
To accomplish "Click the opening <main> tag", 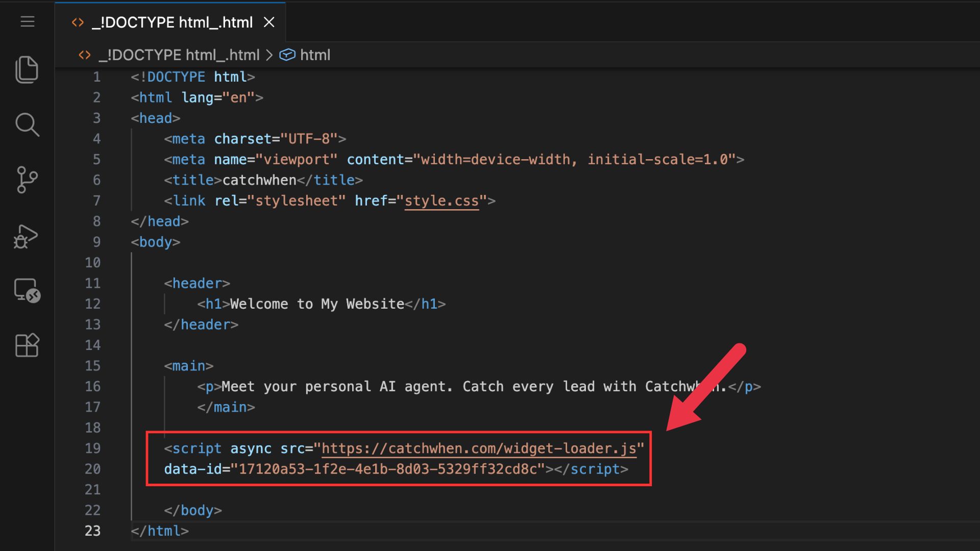I will click(x=189, y=366).
